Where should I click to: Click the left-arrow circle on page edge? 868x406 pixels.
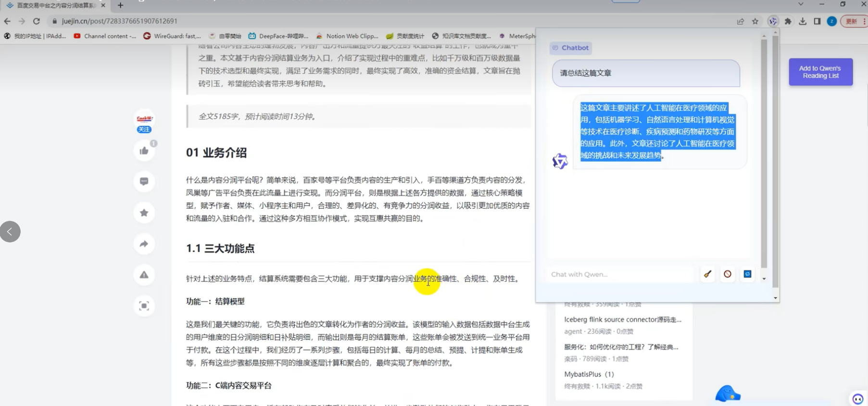click(10, 231)
